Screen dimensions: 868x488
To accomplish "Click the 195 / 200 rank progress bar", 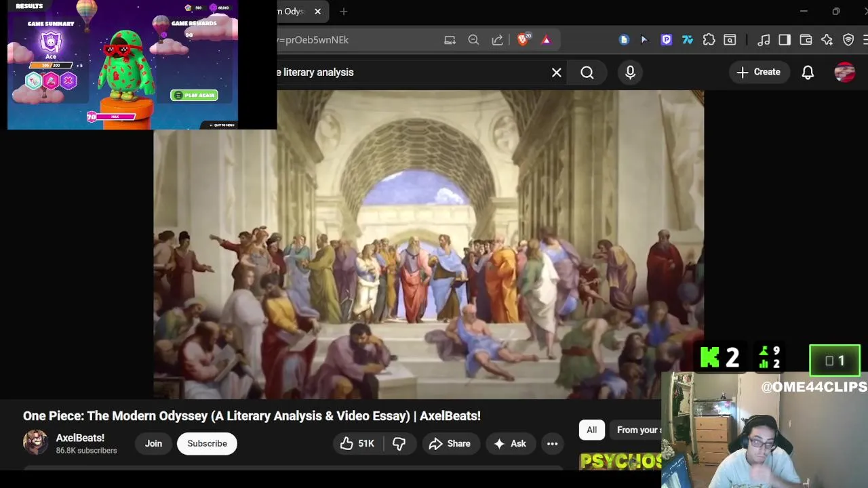I will [51, 66].
